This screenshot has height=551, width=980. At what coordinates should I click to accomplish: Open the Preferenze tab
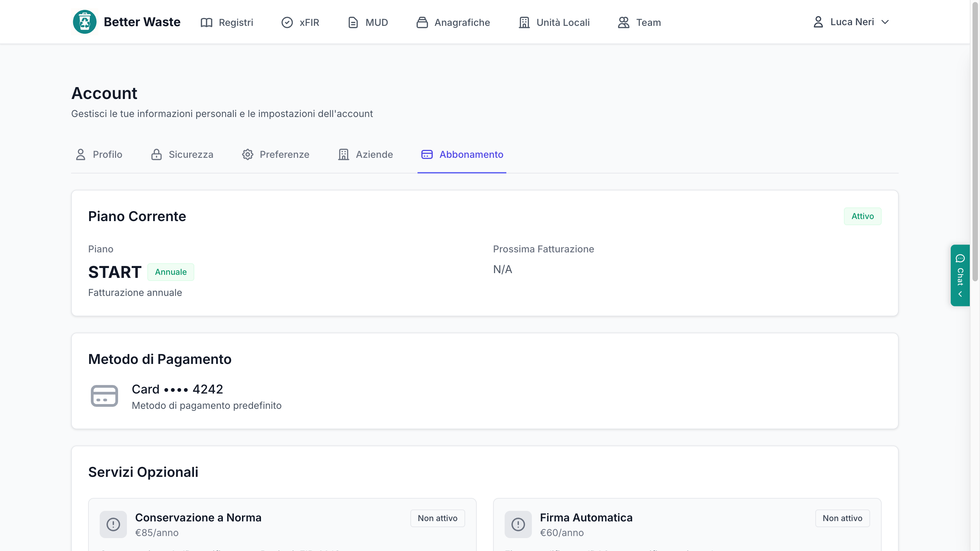tap(276, 154)
